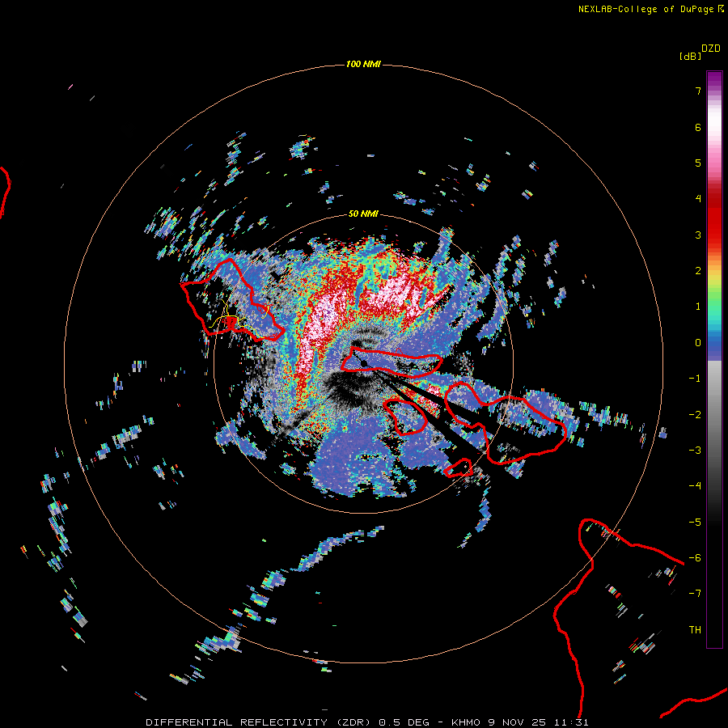
Task: Click the DZD legend title
Action: click(711, 49)
